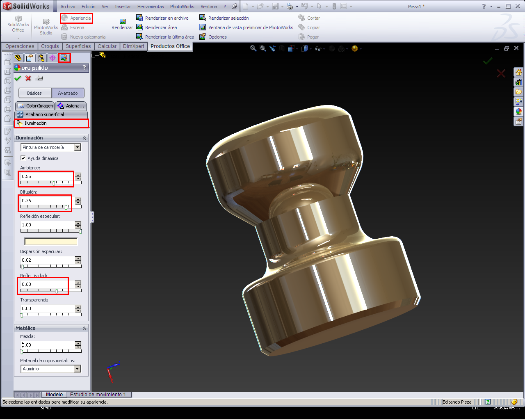Open the Design Library task pane icon
525x420 pixels.
pos(519,82)
